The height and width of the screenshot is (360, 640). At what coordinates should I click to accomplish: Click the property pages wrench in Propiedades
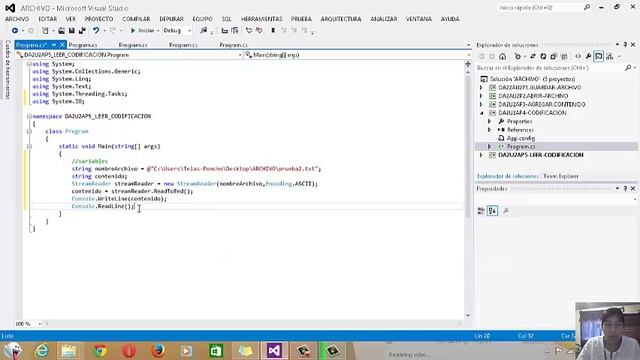tap(506, 211)
